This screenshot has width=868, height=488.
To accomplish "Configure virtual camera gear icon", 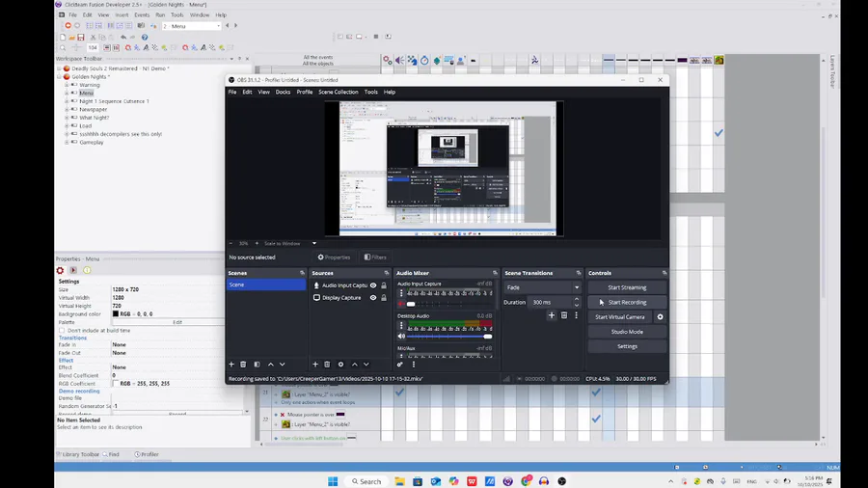I will [x=660, y=317].
